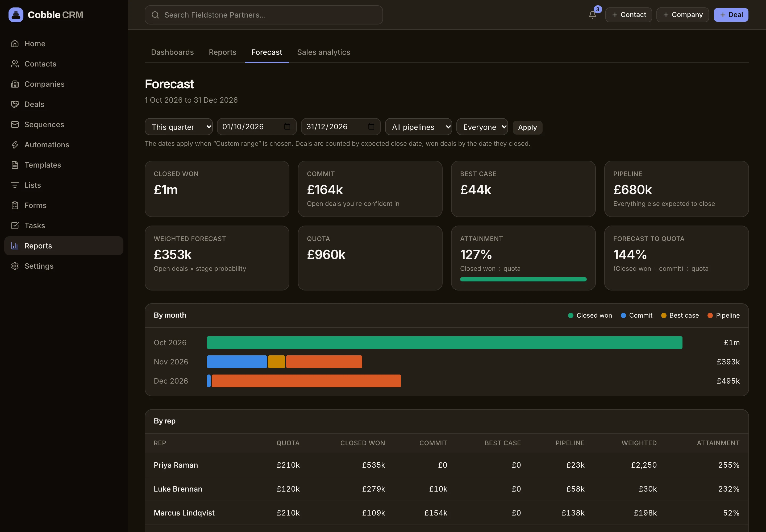Click the 01/10/2026 start date field
The height and width of the screenshot is (532, 766).
pos(257,127)
